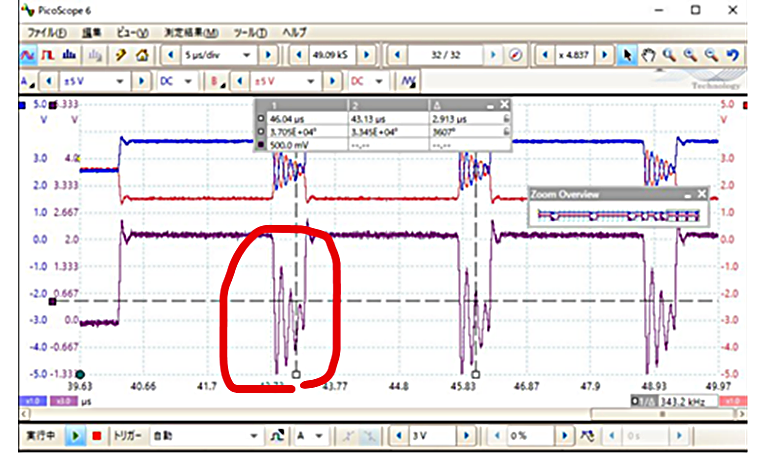Stop capture with red stop button
This screenshot has width=768, height=458.
click(x=96, y=436)
